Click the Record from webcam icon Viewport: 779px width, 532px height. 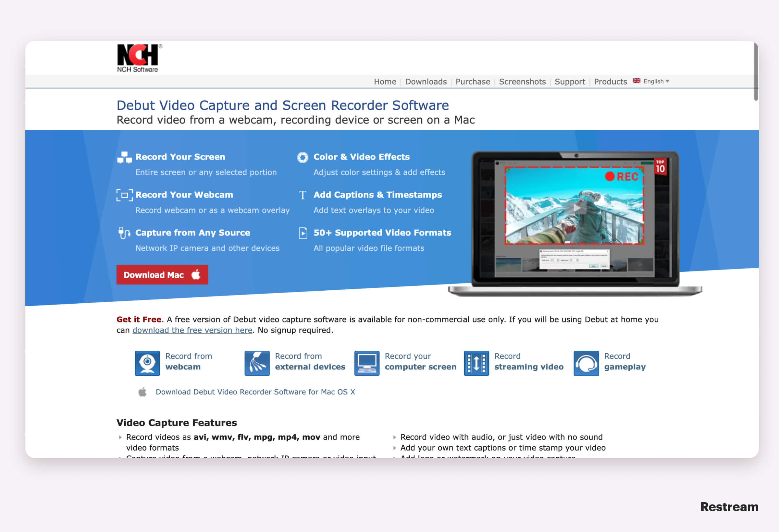click(x=147, y=362)
